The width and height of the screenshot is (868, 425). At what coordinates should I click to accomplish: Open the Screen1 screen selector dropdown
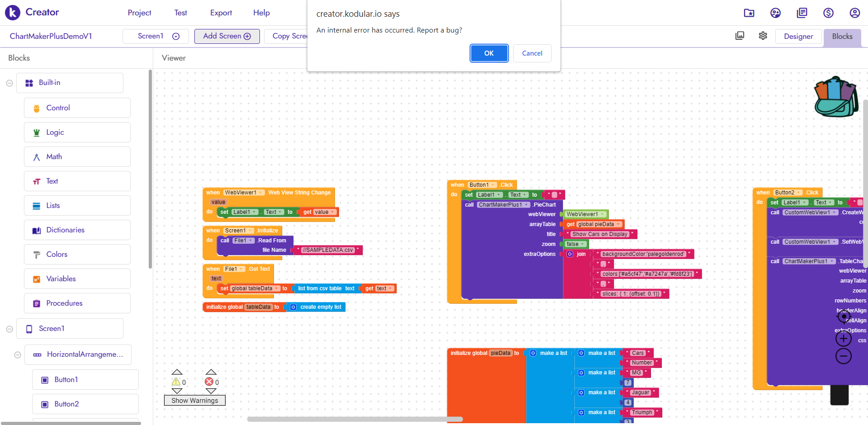[176, 36]
